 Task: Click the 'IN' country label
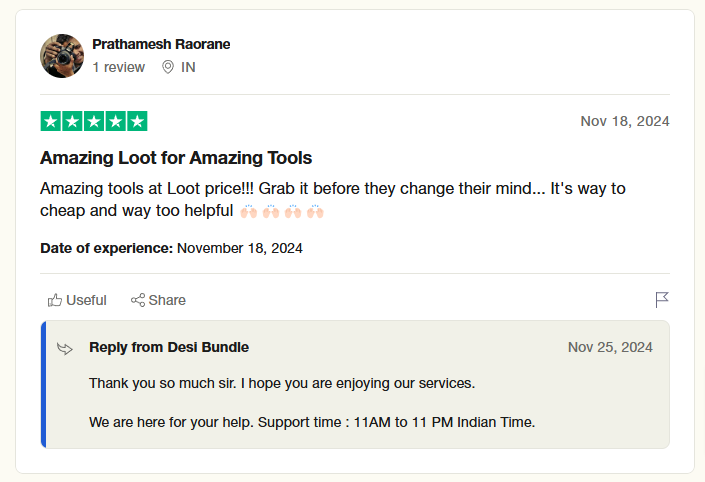point(188,67)
